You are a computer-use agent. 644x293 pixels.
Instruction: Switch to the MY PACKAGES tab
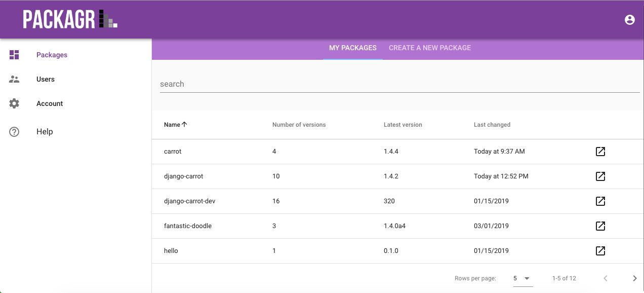(352, 48)
